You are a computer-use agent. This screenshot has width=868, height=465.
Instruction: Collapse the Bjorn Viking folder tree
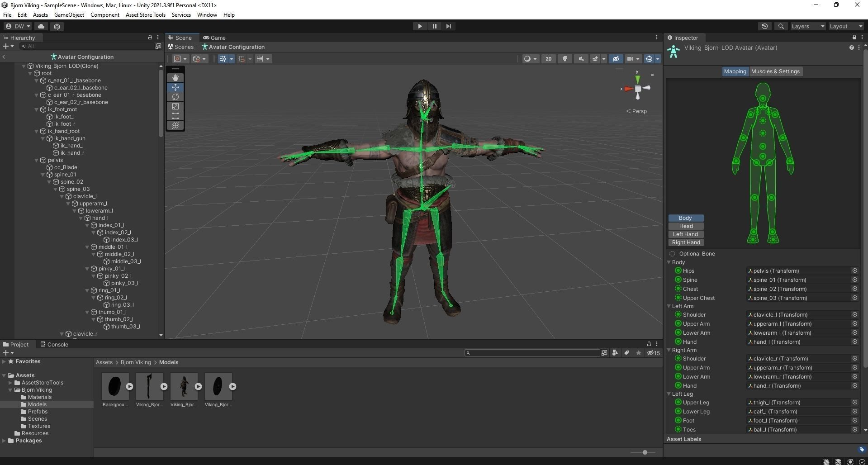[10, 390]
